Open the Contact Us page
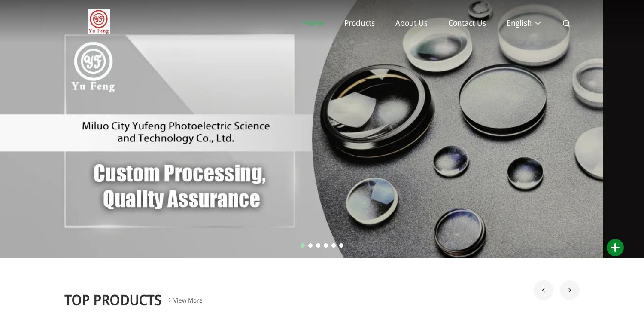The image size is (644, 325). (x=467, y=23)
